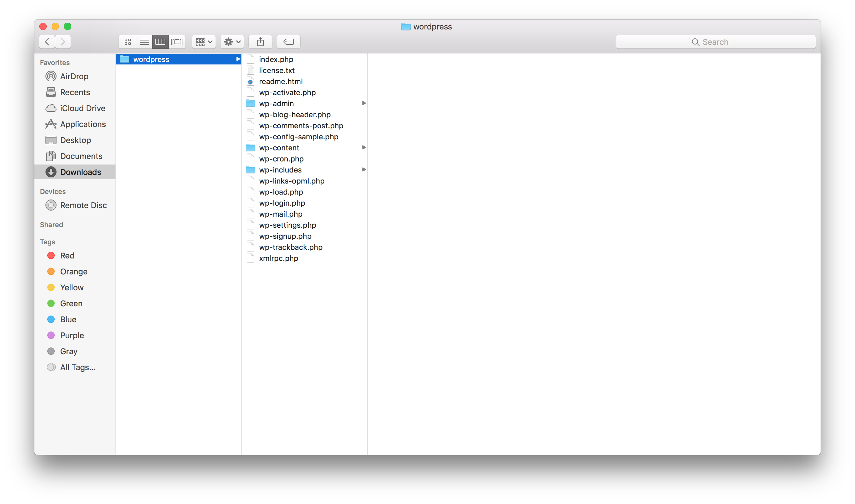The height and width of the screenshot is (504, 855).
Task: Expand wp-includes via its disclosure arrow
Action: coord(364,169)
